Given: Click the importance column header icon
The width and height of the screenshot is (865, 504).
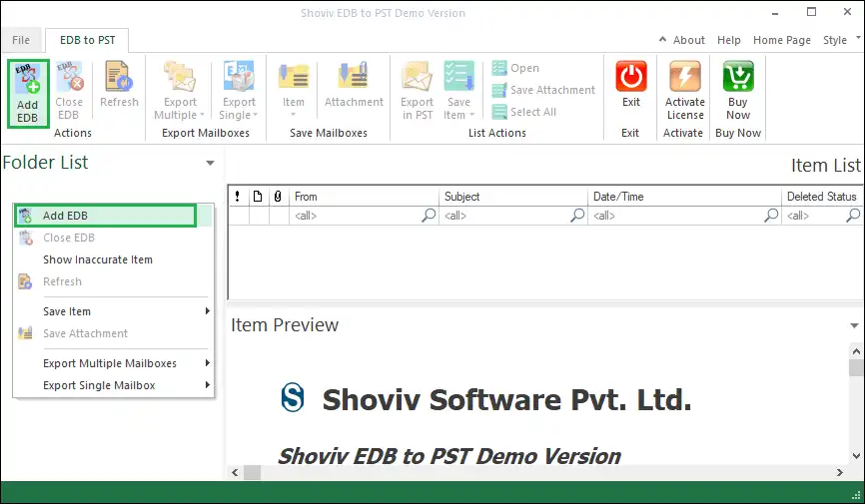Looking at the screenshot, I should tap(237, 197).
